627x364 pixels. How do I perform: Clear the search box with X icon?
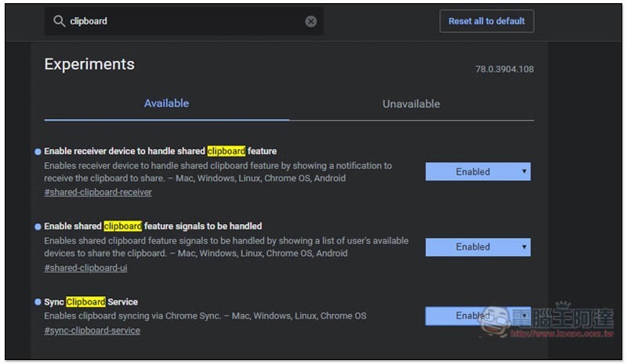tap(311, 21)
